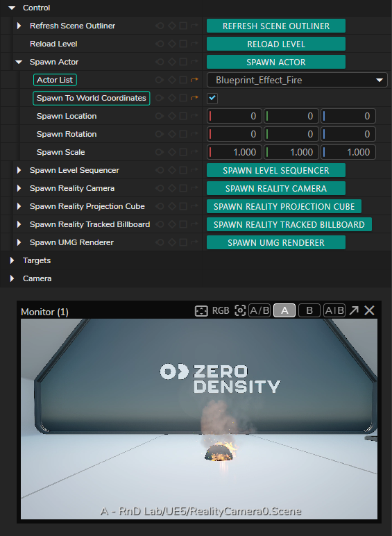Collapse the Spawn Actor group
This screenshot has width=392, height=536.
coord(19,62)
